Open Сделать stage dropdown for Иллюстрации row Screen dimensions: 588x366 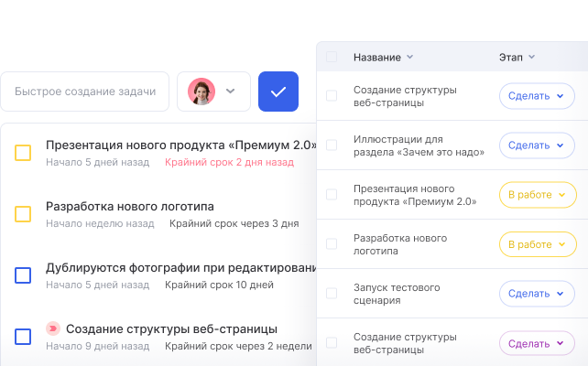(x=537, y=145)
